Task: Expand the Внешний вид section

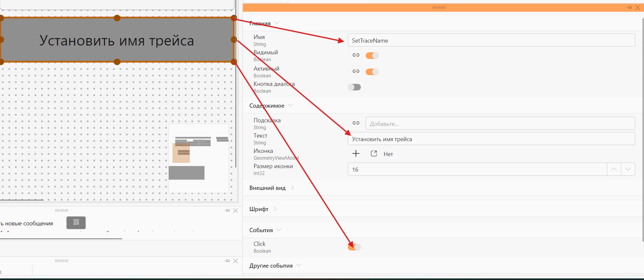Action: pyautogui.click(x=292, y=188)
